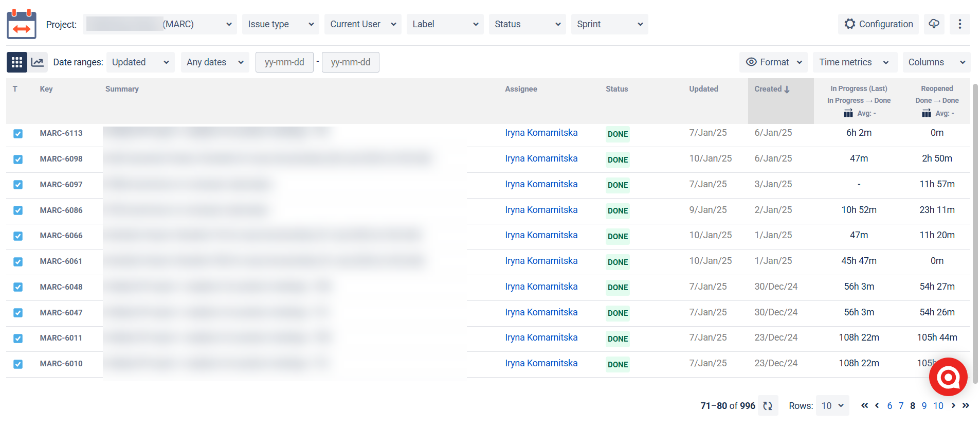Click the refresh icon near row count
This screenshot has height=427, width=980.
[768, 406]
